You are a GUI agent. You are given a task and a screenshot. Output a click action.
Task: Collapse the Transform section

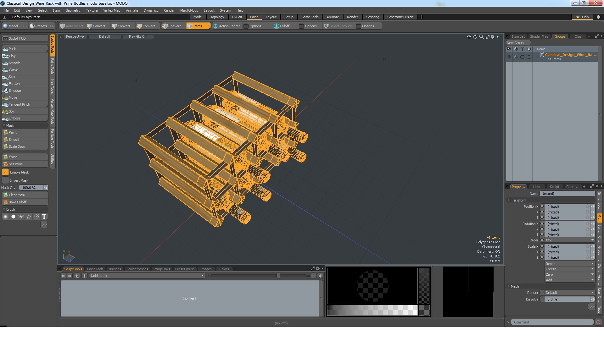pyautogui.click(x=508, y=200)
